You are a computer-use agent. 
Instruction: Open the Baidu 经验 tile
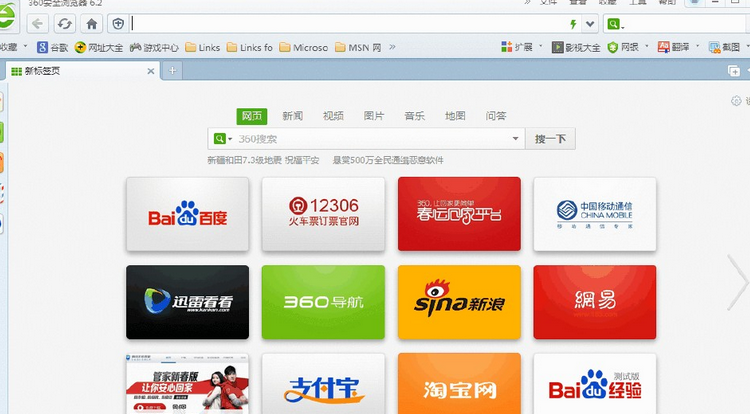coord(595,384)
